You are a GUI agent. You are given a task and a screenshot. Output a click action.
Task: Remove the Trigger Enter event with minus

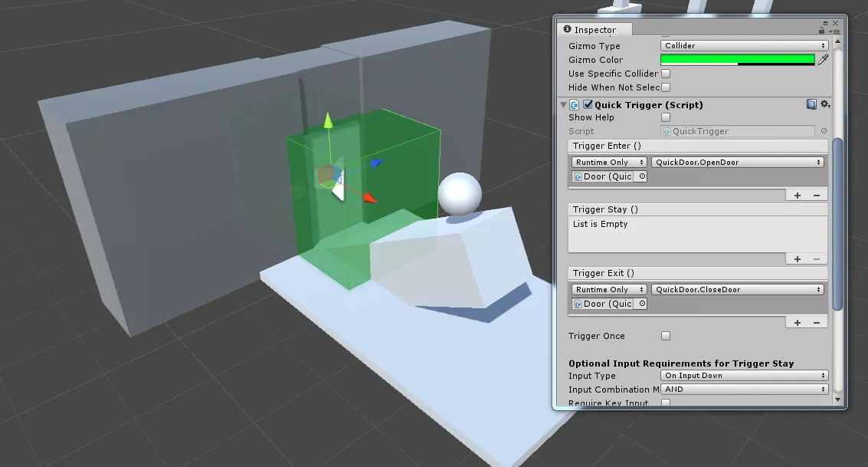click(817, 195)
